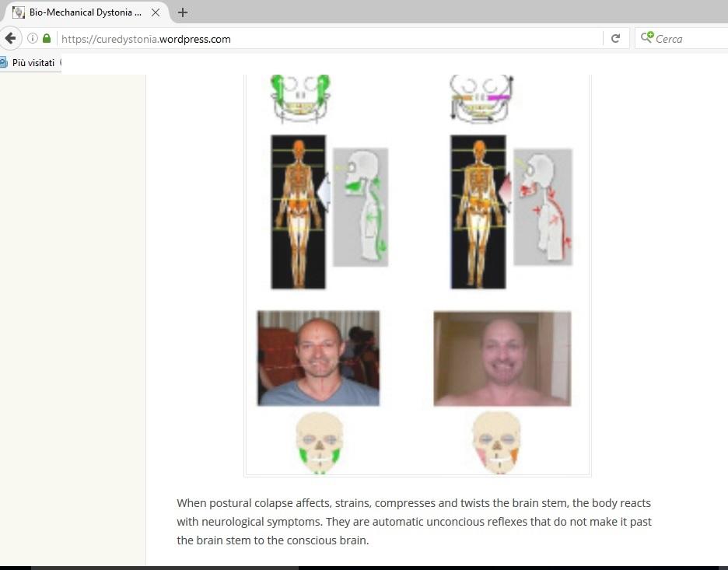Click the photo of man in blue shirt
Image resolution: width=728 pixels, height=570 pixels.
(318, 358)
